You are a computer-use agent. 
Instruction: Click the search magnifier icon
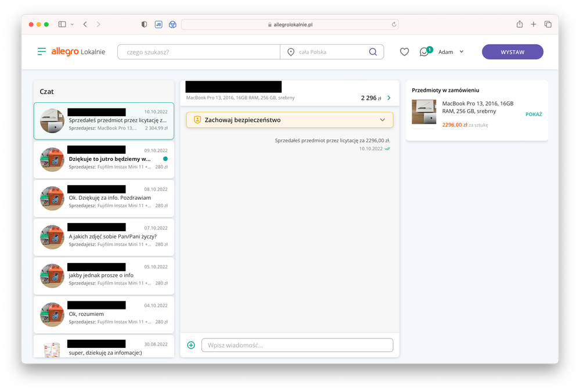point(373,52)
